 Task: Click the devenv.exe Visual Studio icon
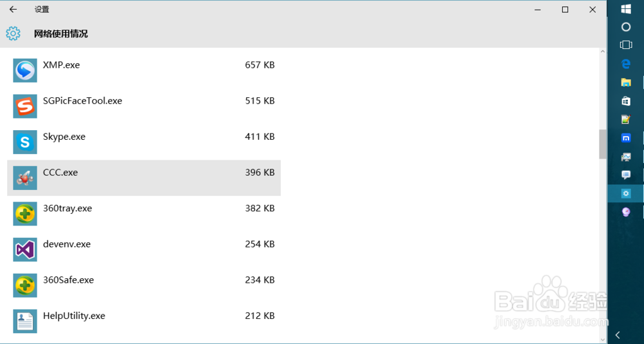click(25, 249)
